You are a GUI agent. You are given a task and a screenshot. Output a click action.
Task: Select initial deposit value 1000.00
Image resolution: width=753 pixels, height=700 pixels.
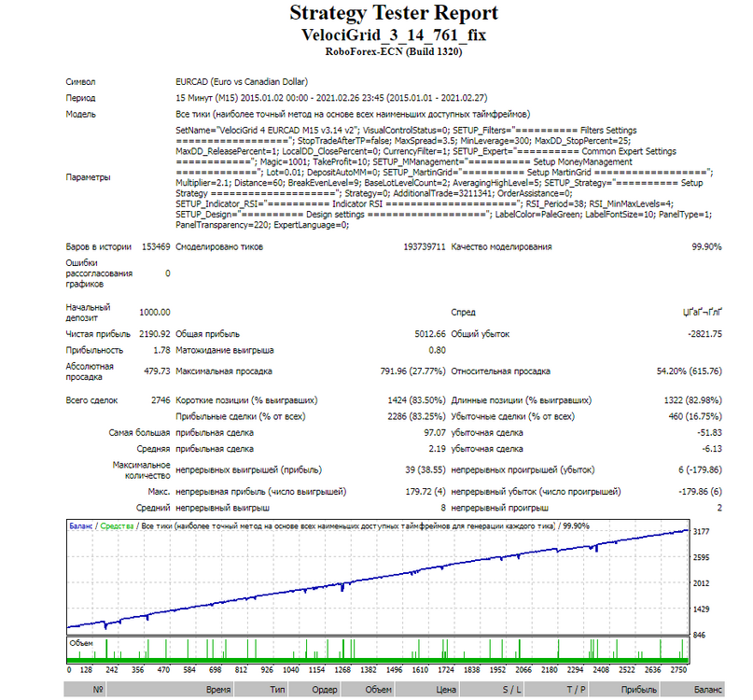click(155, 313)
